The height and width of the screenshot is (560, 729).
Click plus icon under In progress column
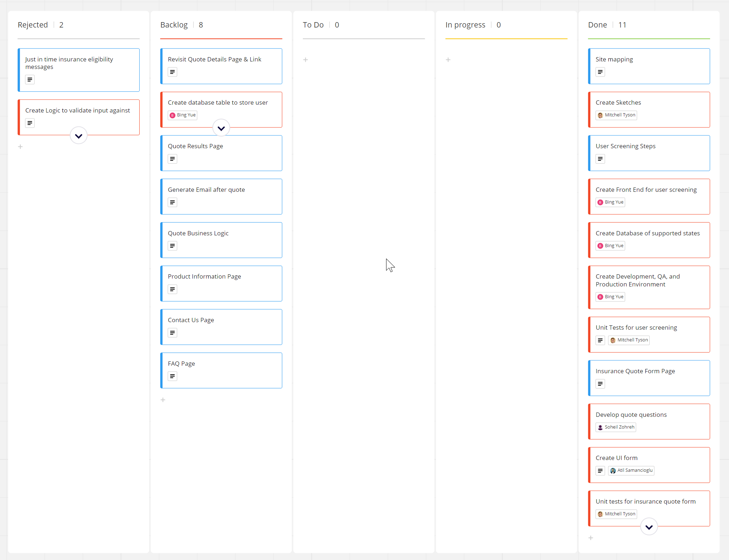pos(448,60)
